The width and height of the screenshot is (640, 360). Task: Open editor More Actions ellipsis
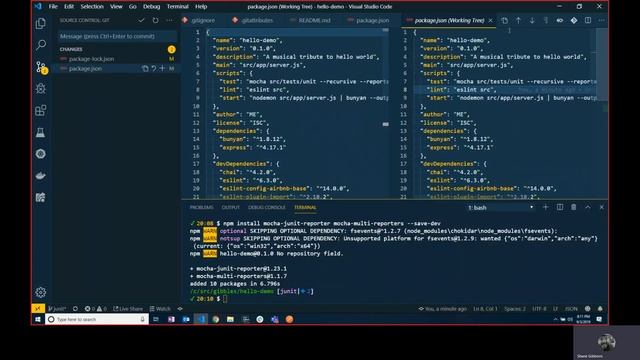(x=602, y=20)
